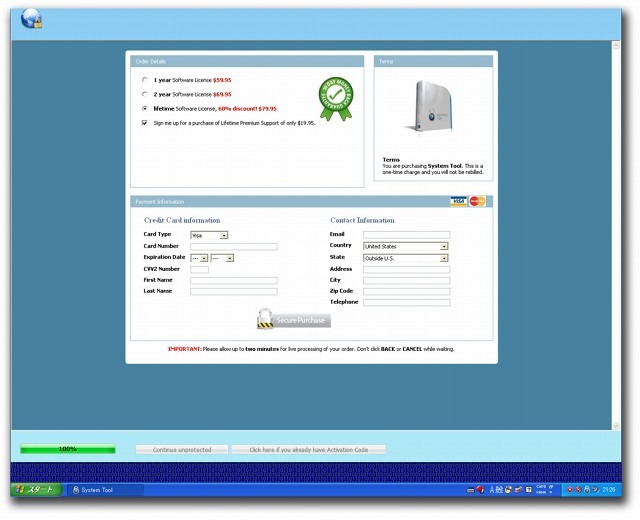Open the expiration year dropdown
This screenshot has width=640, height=520.
[222, 258]
